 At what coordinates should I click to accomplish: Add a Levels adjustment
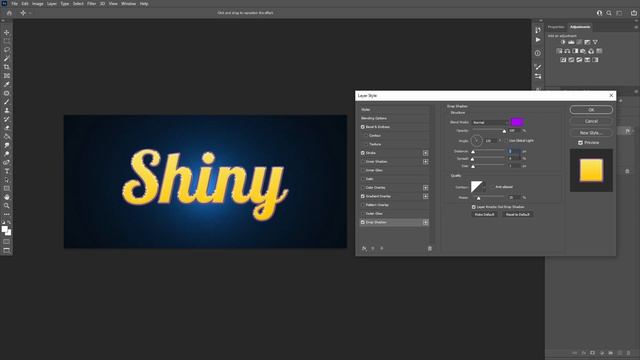[571, 42]
